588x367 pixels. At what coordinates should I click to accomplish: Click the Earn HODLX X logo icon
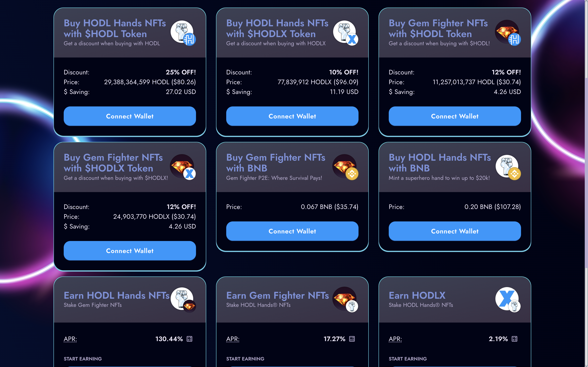coord(507,299)
